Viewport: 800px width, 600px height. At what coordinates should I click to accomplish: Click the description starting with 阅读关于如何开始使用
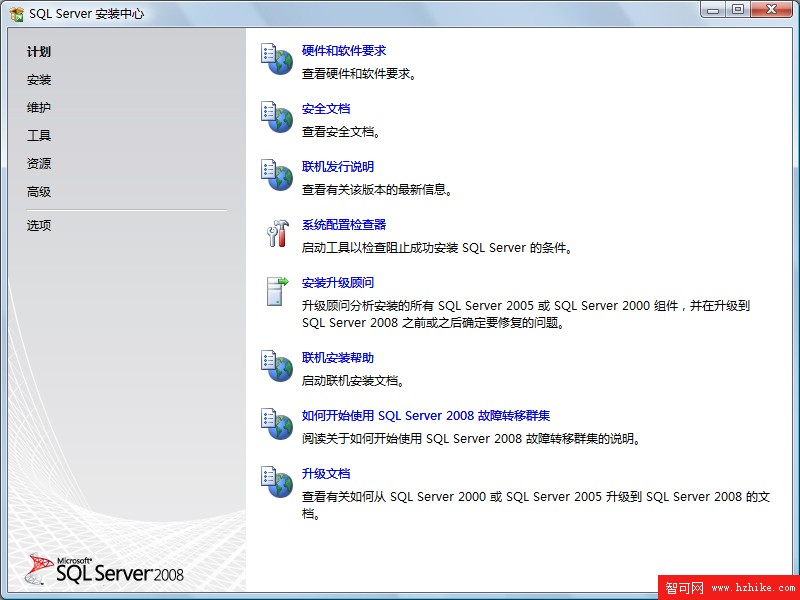pyautogui.click(x=471, y=439)
